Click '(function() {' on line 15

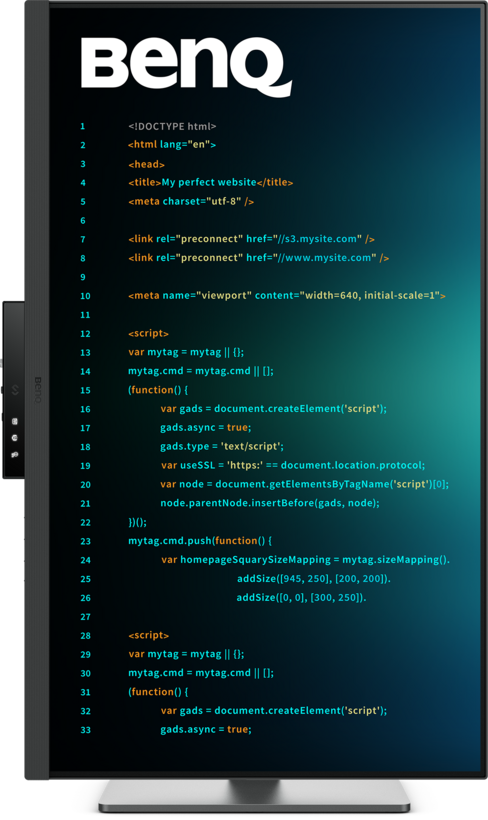pyautogui.click(x=158, y=390)
